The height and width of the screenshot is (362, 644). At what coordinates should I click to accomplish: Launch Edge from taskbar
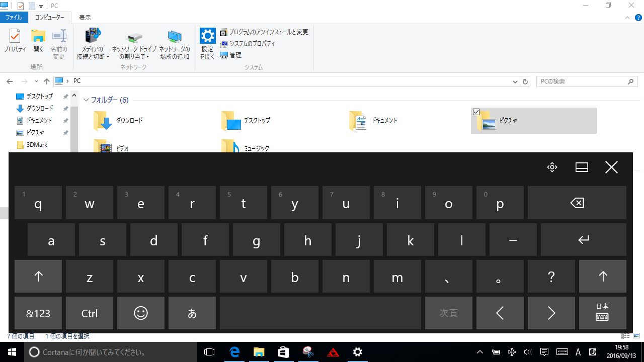point(234,352)
